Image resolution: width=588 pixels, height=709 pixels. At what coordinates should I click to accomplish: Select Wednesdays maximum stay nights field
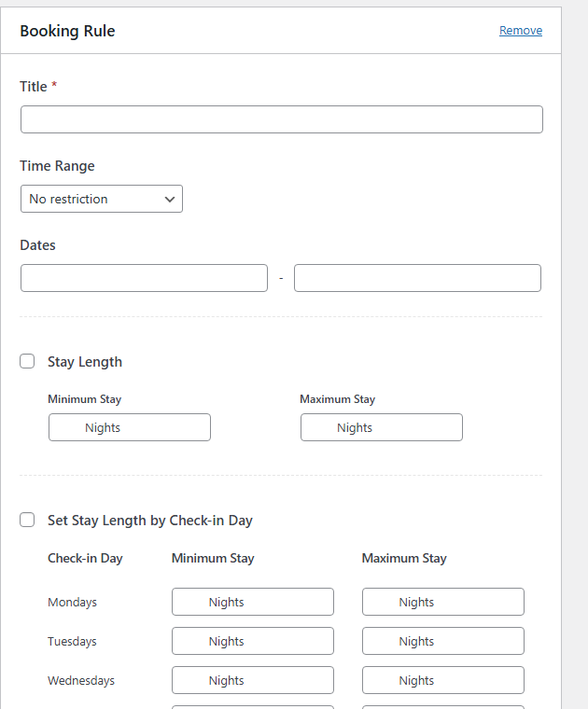pyautogui.click(x=442, y=680)
